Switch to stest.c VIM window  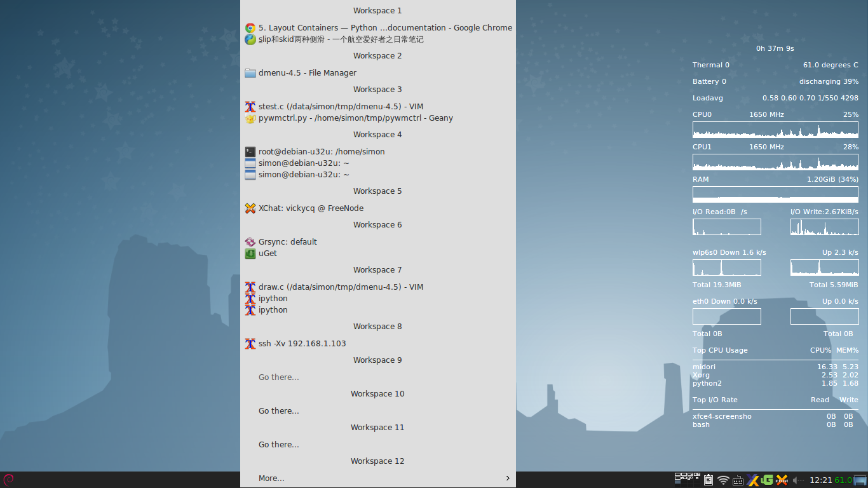click(378, 107)
